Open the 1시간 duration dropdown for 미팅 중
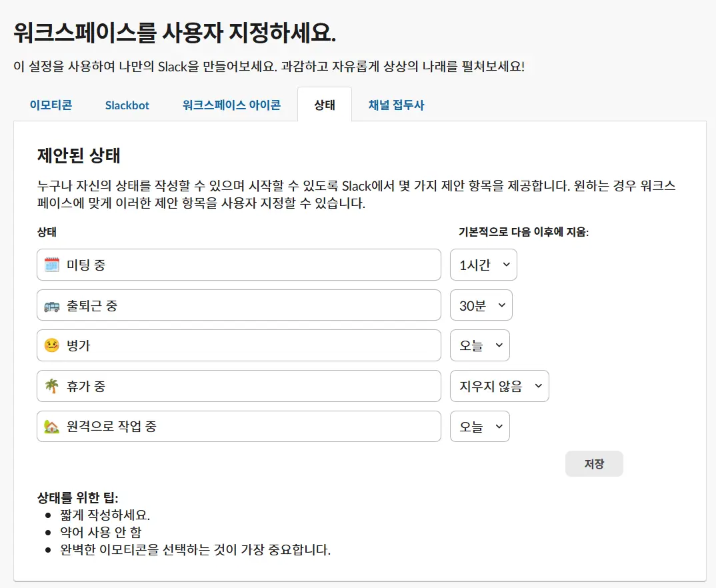 [x=483, y=265]
